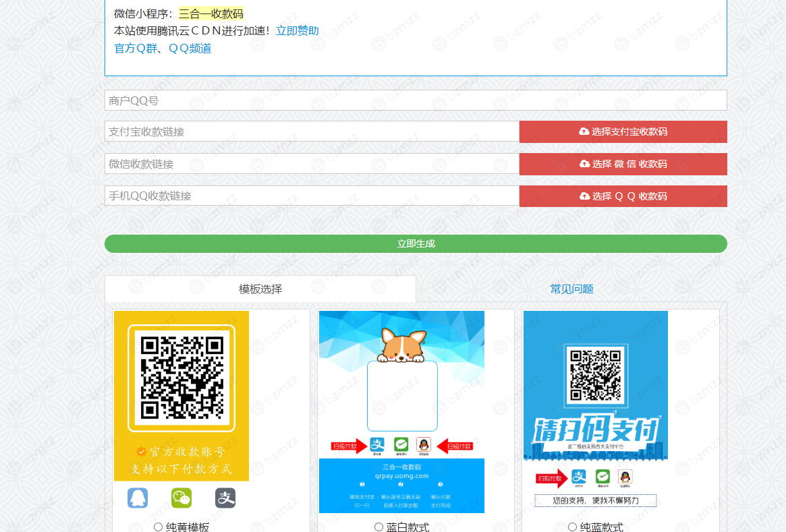Click the qrpay.uomg.com text
Screen dimensions: 786x532
click(x=401, y=476)
